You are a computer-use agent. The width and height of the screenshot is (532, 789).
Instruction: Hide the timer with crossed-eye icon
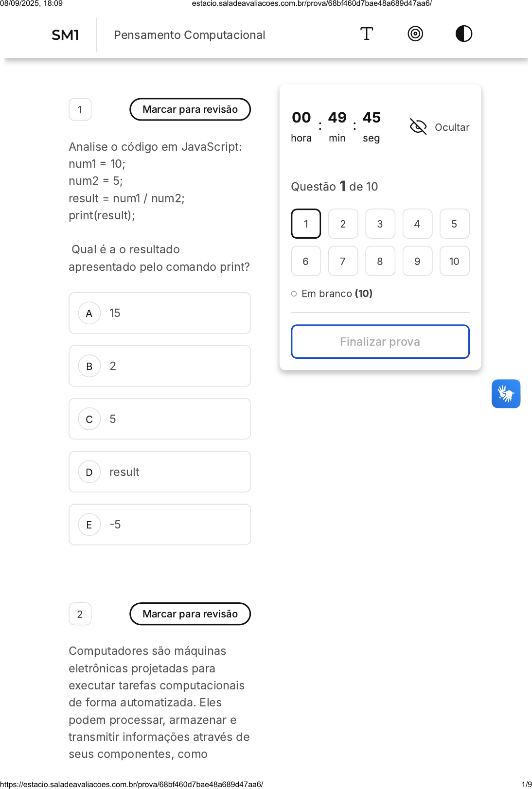pyautogui.click(x=418, y=127)
